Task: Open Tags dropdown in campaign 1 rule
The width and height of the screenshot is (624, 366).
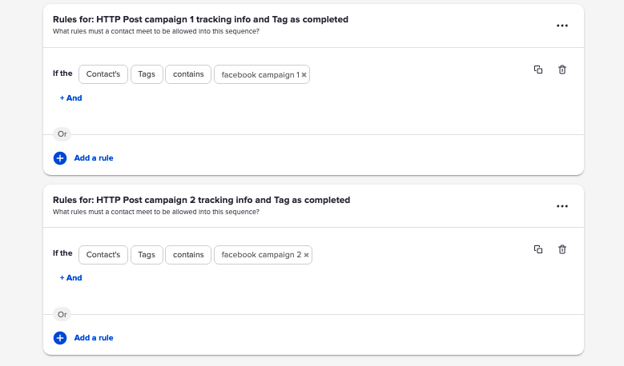Action: tap(146, 74)
